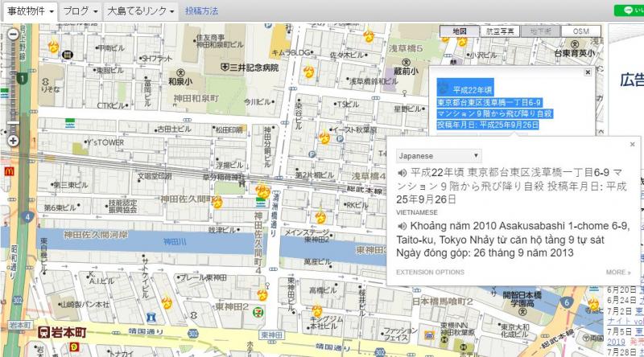Play Japanese text audio speaker icon
The height and width of the screenshot is (357, 644).
(402, 173)
